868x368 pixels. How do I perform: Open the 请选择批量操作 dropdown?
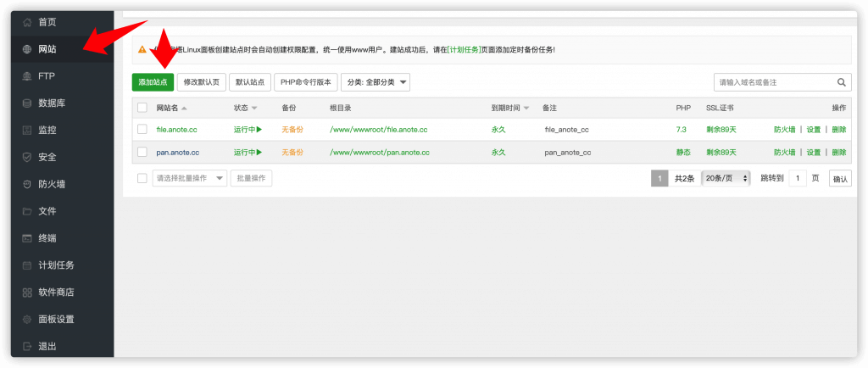190,178
